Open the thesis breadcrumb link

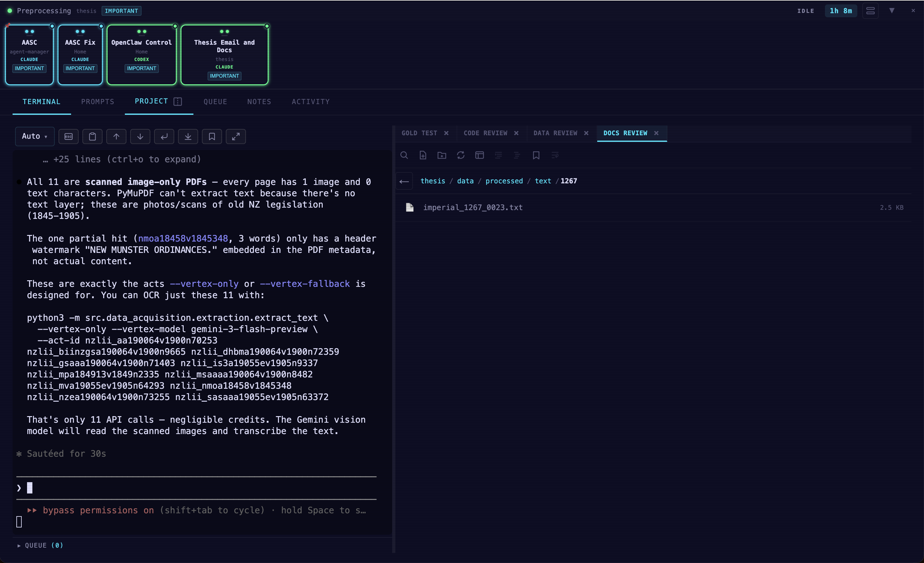(x=432, y=181)
